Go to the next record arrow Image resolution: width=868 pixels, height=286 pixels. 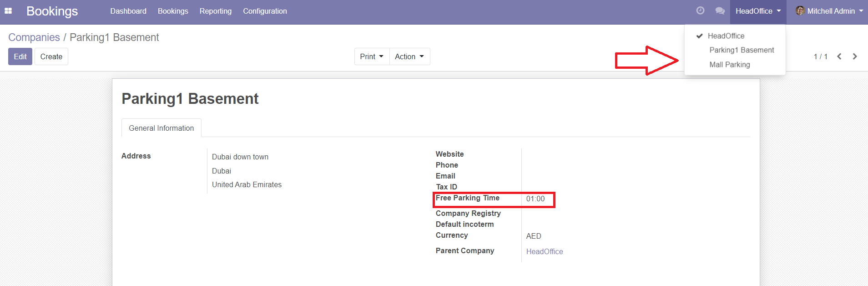855,56
